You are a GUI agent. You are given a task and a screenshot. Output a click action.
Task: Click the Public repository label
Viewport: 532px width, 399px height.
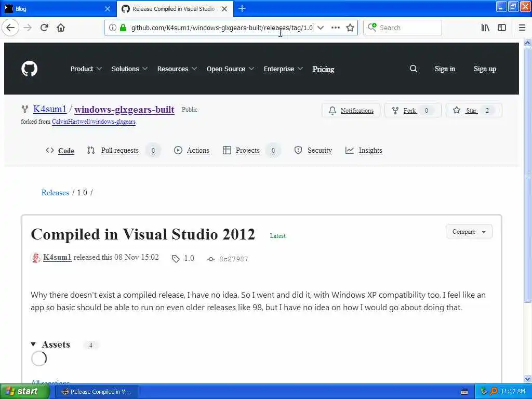point(189,110)
